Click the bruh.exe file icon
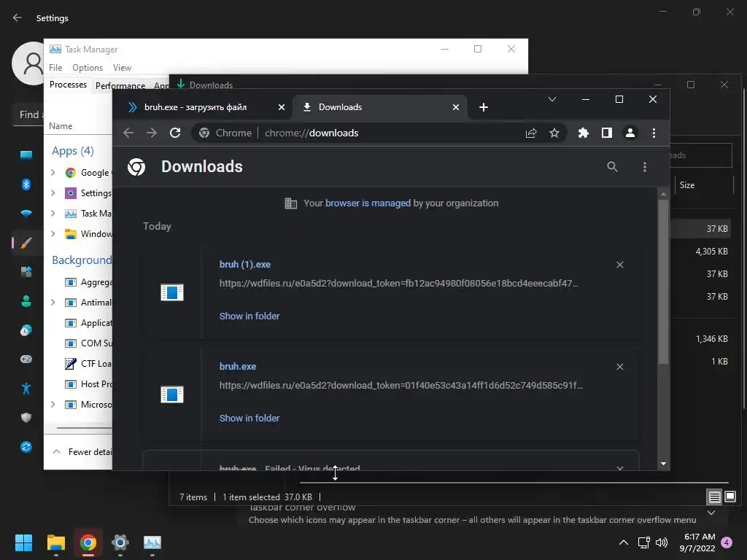Image resolution: width=747 pixels, height=560 pixels. 172,394
